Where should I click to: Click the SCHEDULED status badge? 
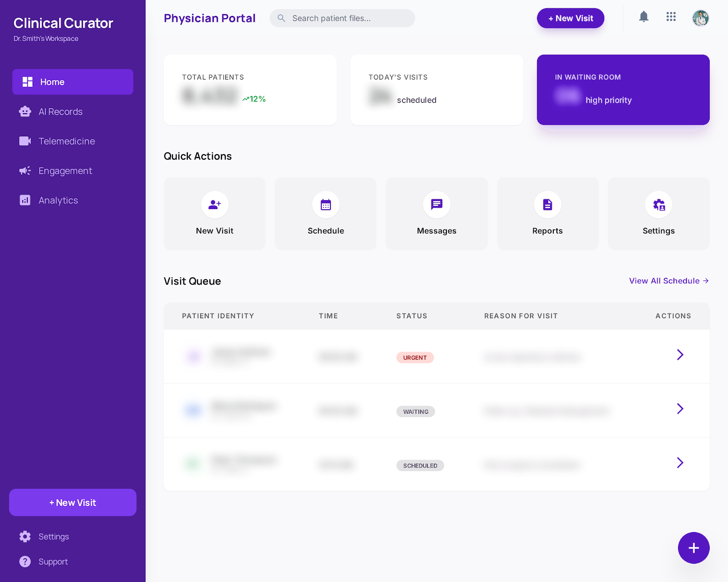(x=420, y=466)
